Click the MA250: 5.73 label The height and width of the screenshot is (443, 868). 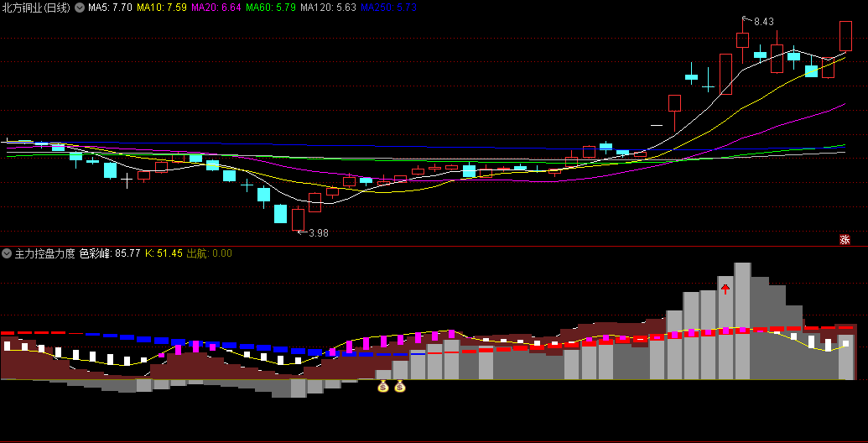(388, 8)
